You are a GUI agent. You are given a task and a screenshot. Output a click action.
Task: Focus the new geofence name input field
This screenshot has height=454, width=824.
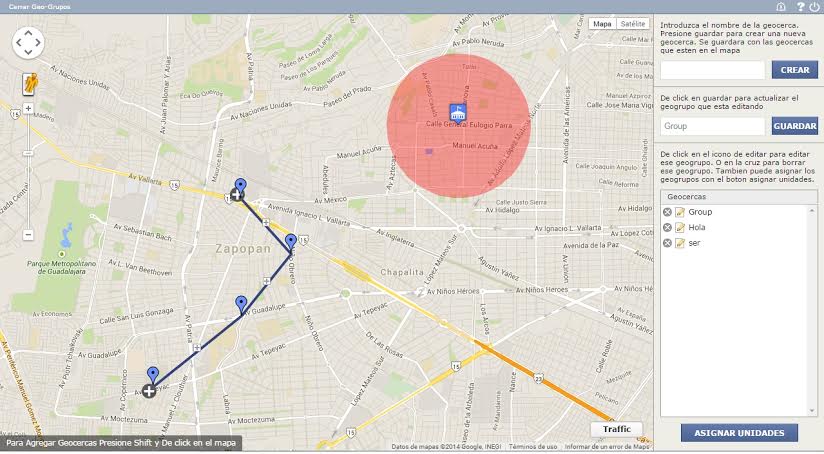pyautogui.click(x=713, y=70)
